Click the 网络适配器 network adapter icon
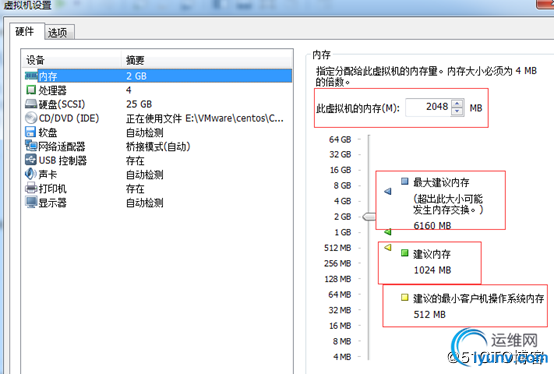This screenshot has height=374, width=554. tap(31, 146)
